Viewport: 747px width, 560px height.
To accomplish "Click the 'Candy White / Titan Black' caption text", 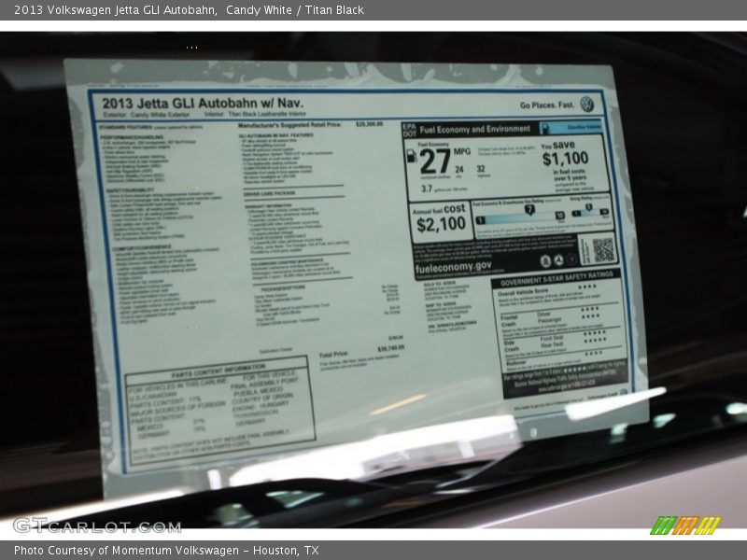I will tap(295, 10).
